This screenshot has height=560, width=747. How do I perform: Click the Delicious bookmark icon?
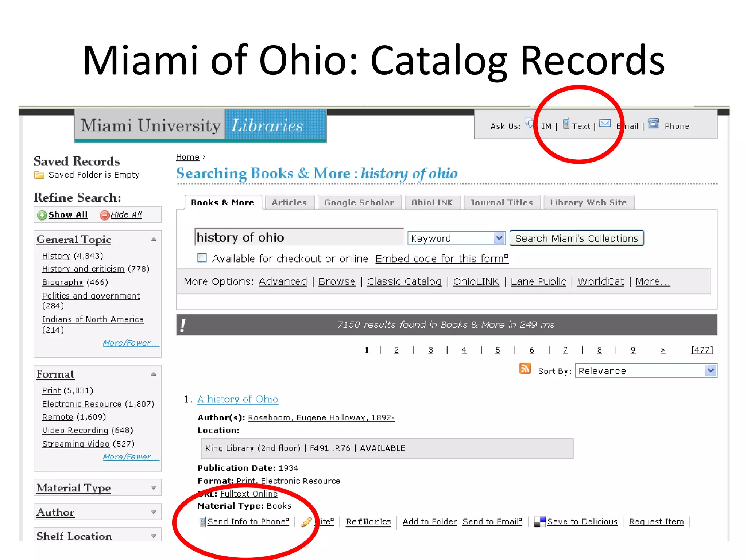click(540, 522)
